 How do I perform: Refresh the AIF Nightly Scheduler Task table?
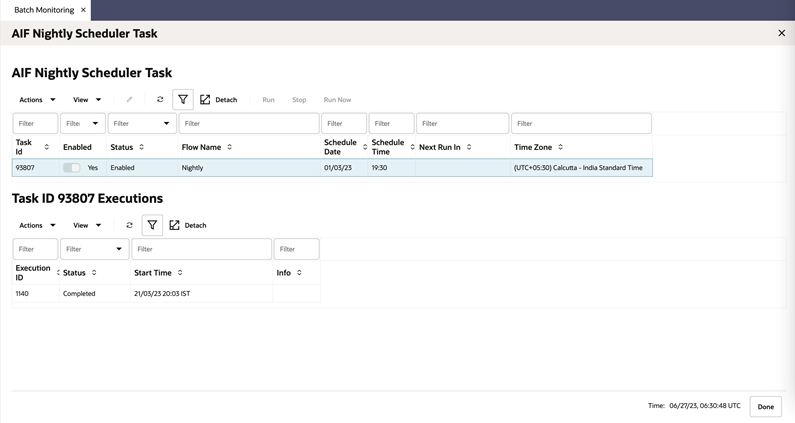[x=160, y=99]
